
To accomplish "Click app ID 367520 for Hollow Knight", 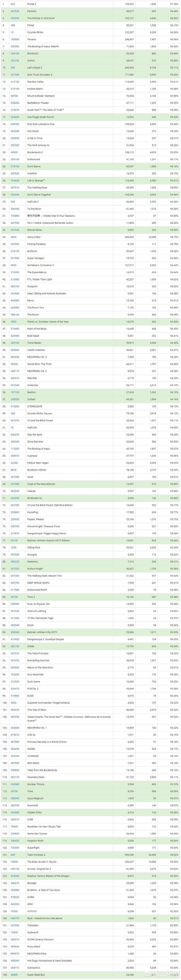I will click(15, 569).
